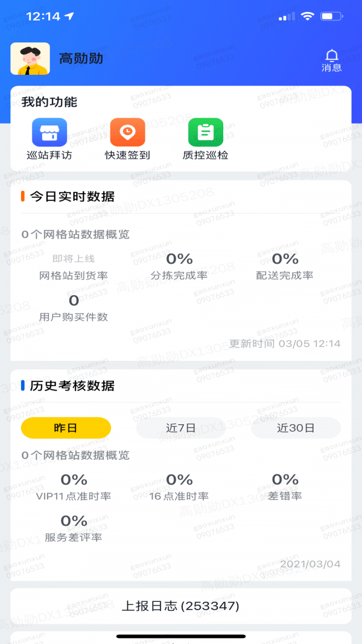Switch to the 近30日 tab
362x644 pixels.
coord(295,427)
